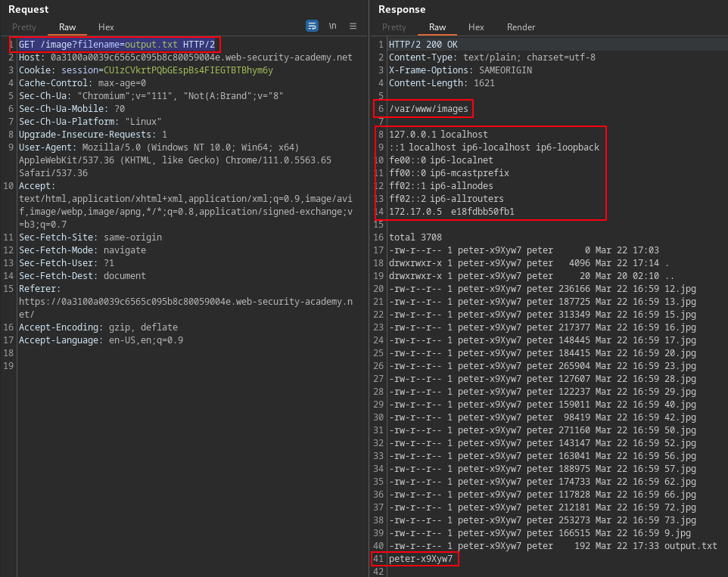Click the Referer header label
The image size is (728, 577).
point(40,289)
